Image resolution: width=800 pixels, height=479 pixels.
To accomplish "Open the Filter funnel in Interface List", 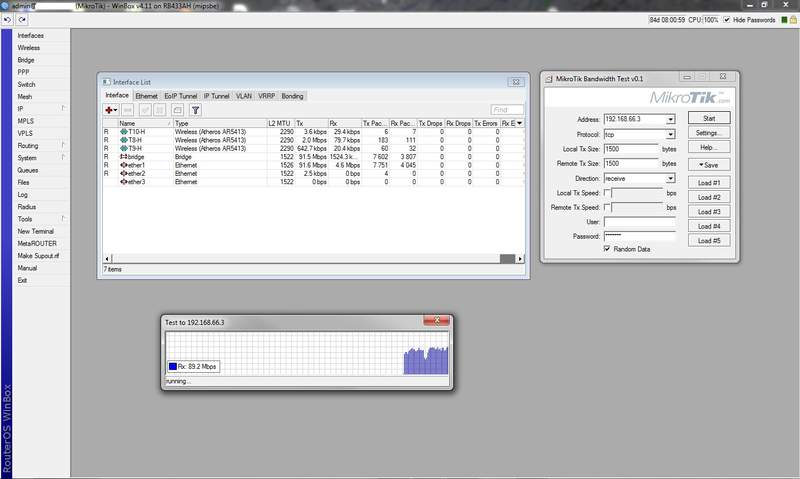I will pos(195,110).
